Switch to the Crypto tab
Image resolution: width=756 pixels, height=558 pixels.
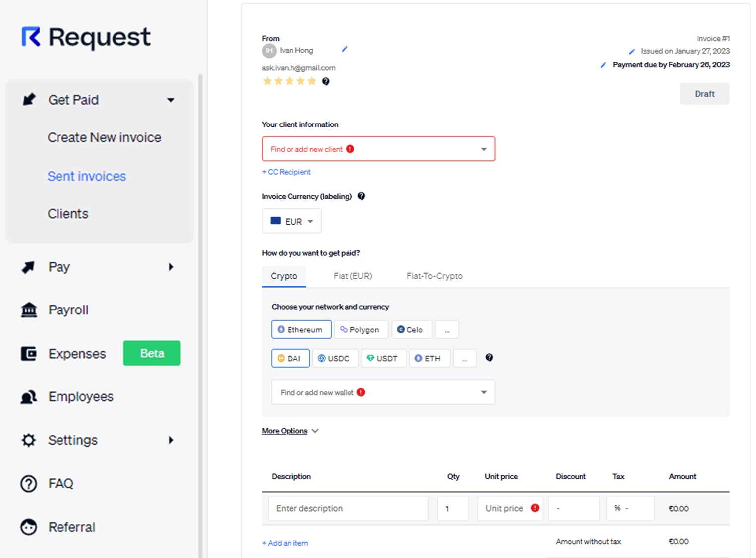pyautogui.click(x=284, y=276)
